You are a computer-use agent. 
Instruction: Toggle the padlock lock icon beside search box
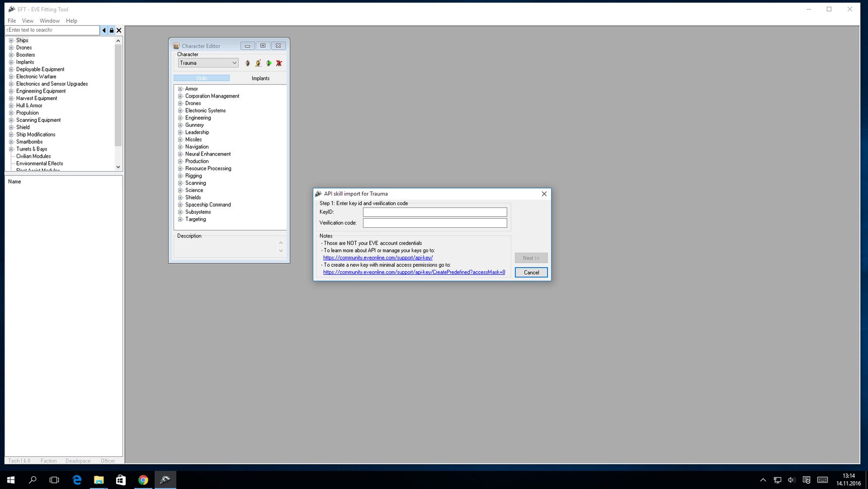click(x=112, y=30)
